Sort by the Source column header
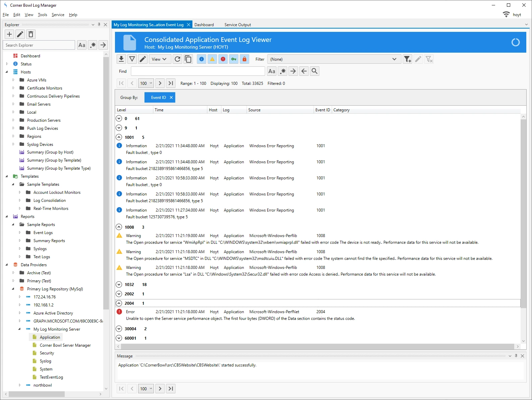Viewport: 532px width, 400px height. [280, 110]
